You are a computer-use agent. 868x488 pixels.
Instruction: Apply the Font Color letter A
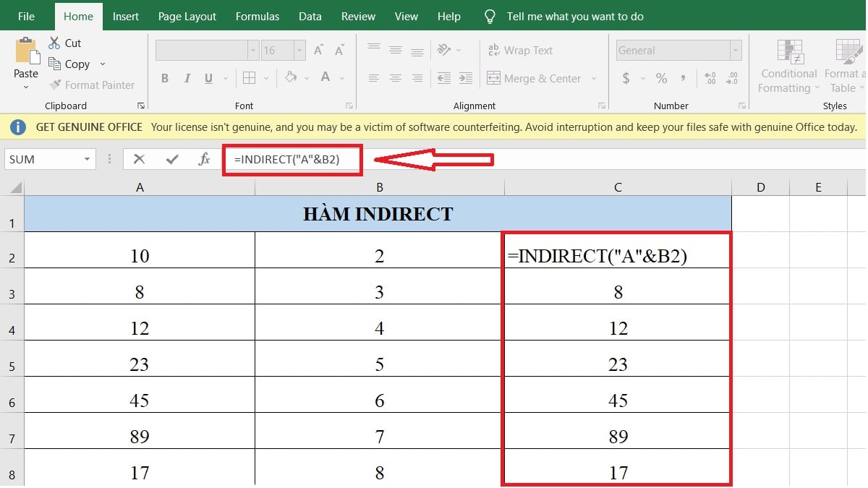click(325, 77)
